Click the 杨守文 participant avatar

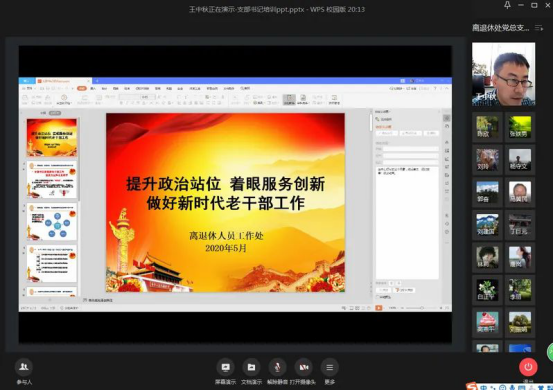[519, 160]
